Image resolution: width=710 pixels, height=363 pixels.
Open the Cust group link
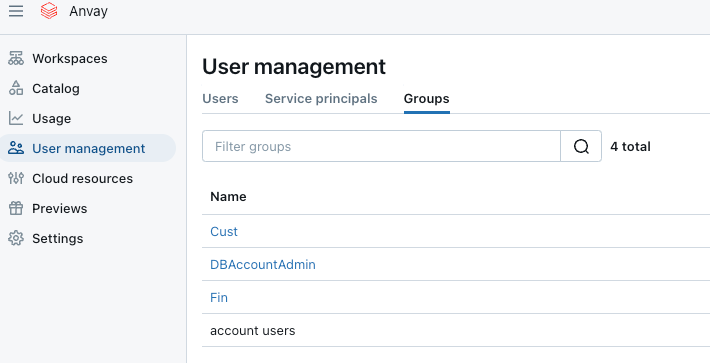(224, 231)
